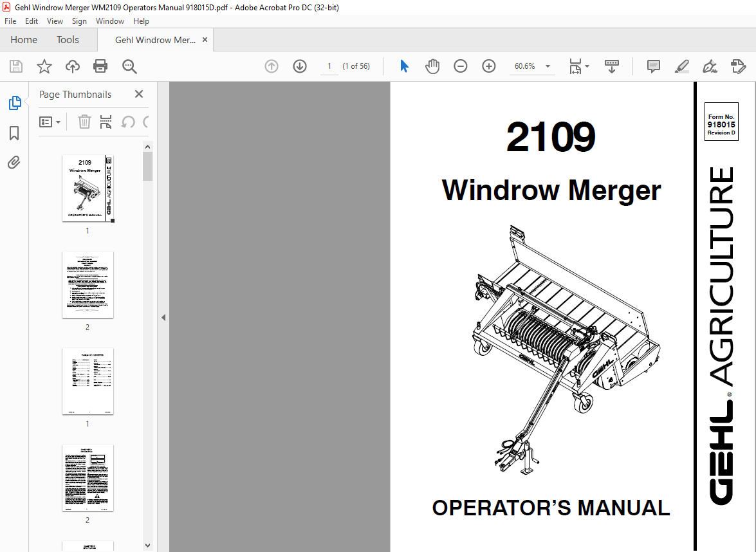Screen dimensions: 756x552
Task: Zoom in with plus icon
Action: 489,66
